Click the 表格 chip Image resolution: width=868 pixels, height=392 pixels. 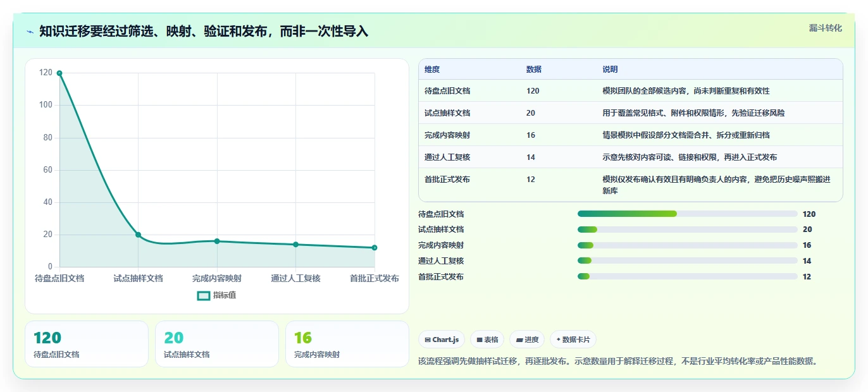point(487,340)
